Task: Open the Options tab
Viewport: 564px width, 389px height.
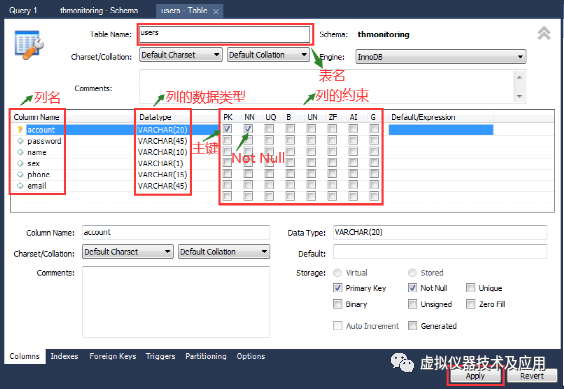Action: click(x=251, y=356)
